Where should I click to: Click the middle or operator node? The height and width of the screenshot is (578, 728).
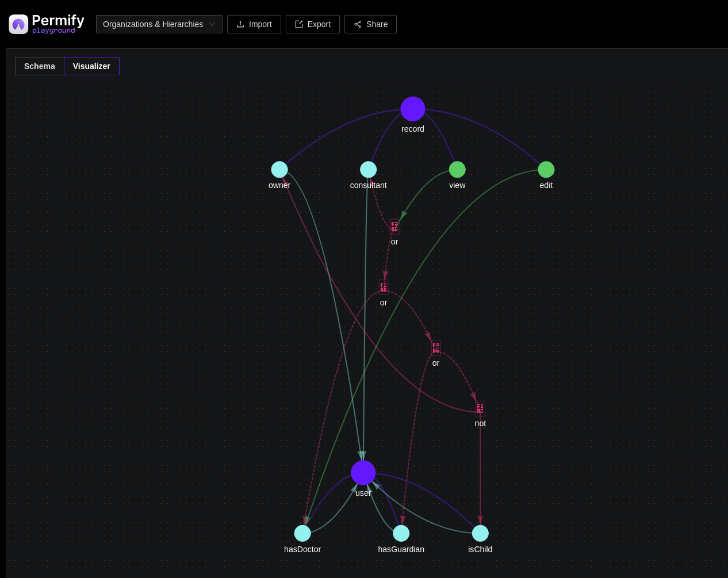coord(384,286)
